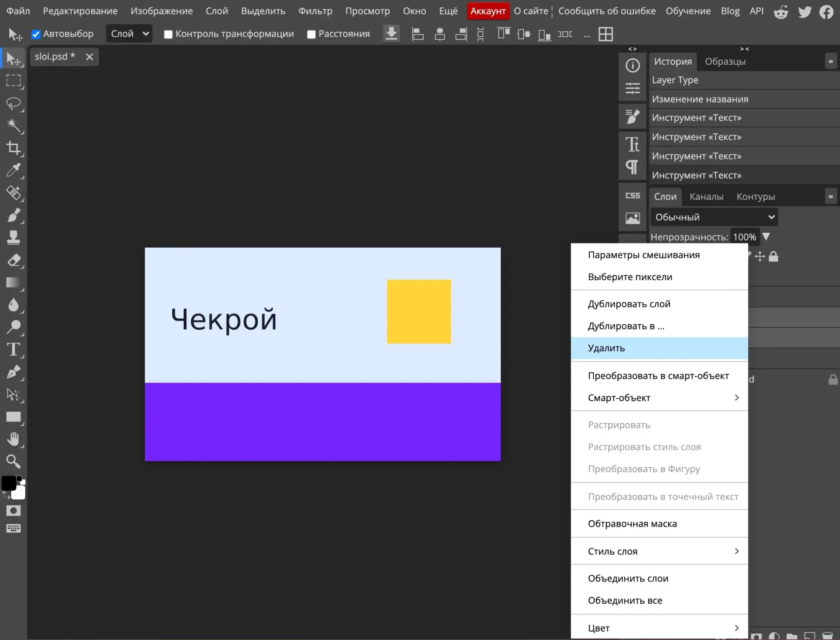Expand the Стиль слоя submenu
840x640 pixels.
coord(659,551)
